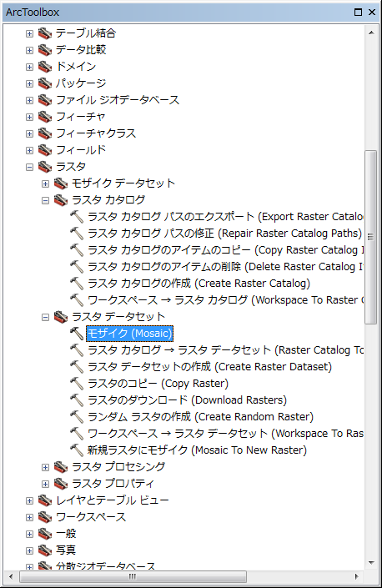The width and height of the screenshot is (382, 588).
Task: Click the toolbox icon beside データ比較
Action: click(x=45, y=50)
